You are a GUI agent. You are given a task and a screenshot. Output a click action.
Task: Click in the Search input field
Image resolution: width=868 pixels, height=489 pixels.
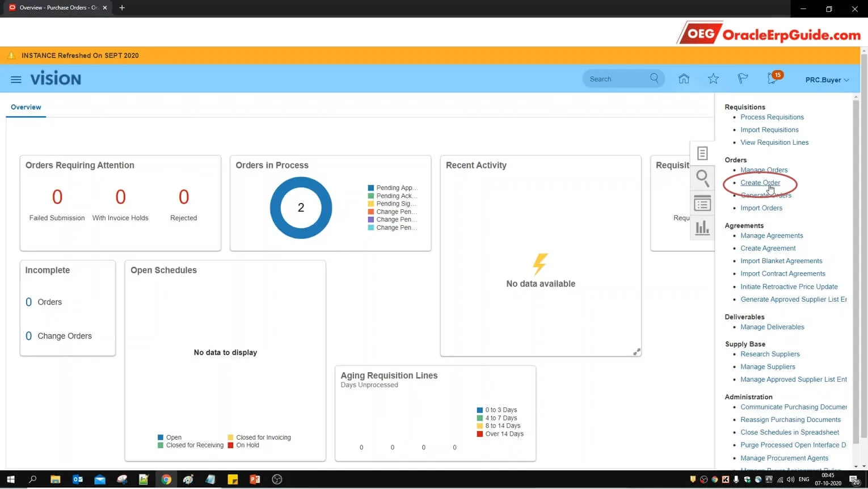[x=617, y=79]
